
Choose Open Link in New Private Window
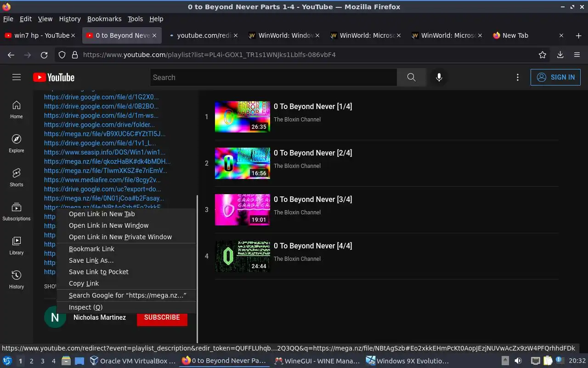[126, 237]
